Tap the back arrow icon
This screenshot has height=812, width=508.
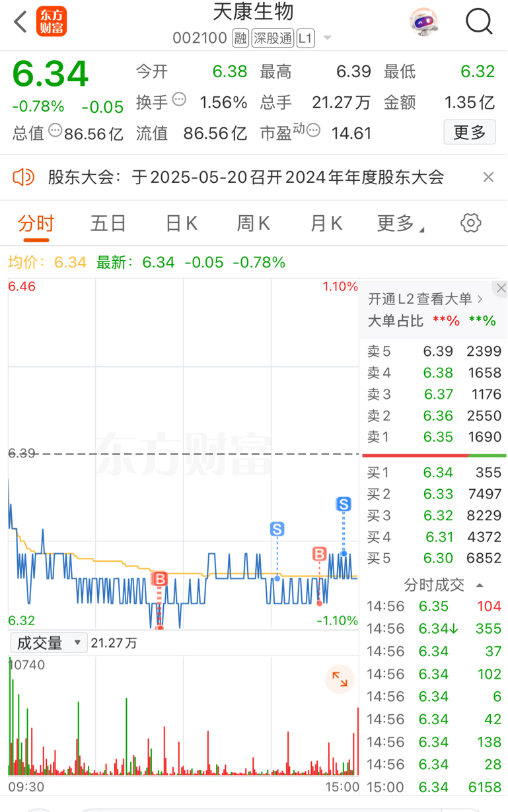tap(20, 22)
